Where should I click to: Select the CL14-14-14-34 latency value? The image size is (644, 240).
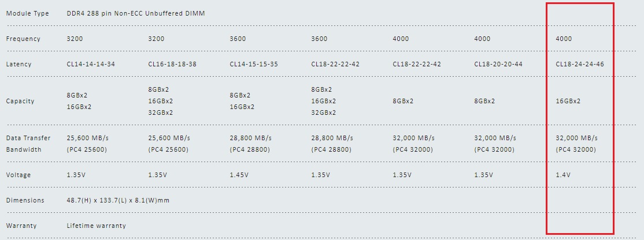click(x=91, y=64)
